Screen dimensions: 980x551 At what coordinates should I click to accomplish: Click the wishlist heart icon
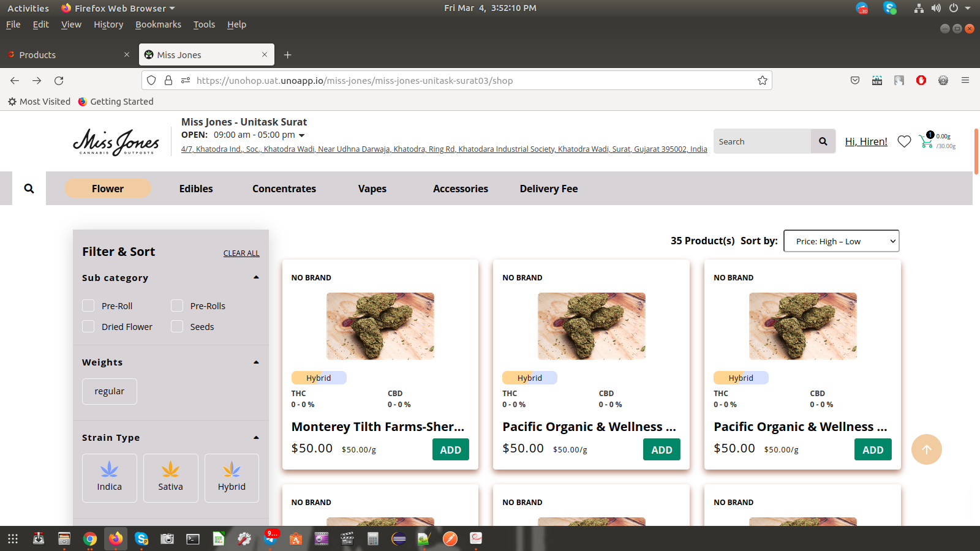(904, 141)
